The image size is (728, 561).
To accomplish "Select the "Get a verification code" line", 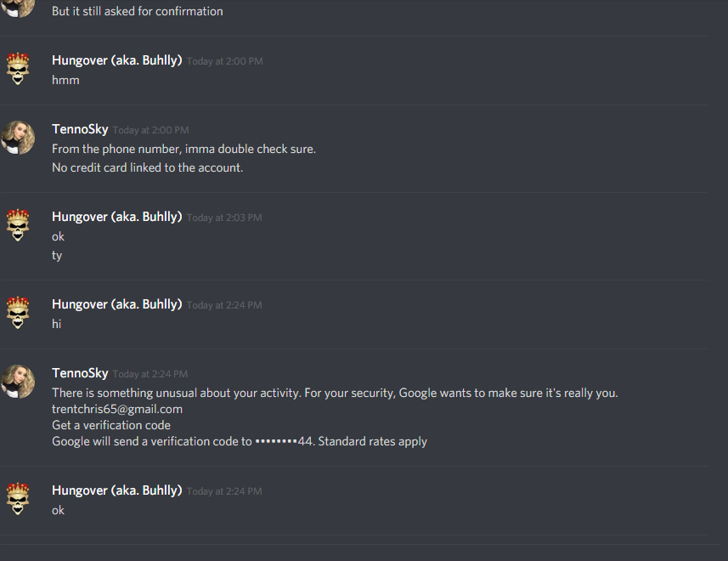I will point(111,425).
